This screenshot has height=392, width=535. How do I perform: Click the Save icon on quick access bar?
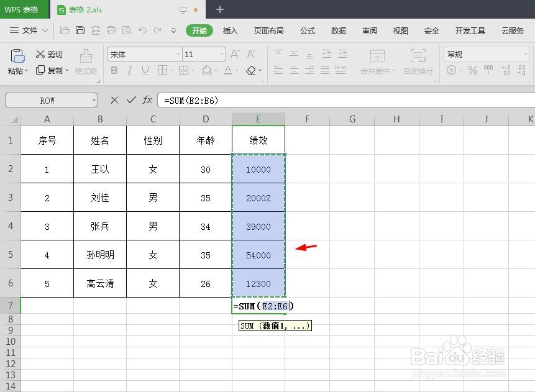pyautogui.click(x=81, y=30)
